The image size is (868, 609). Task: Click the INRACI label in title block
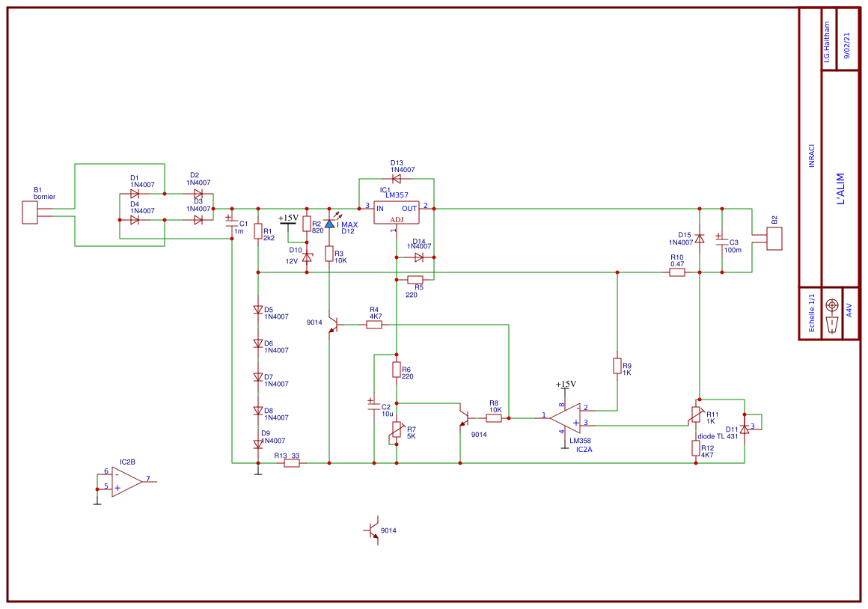(812, 156)
